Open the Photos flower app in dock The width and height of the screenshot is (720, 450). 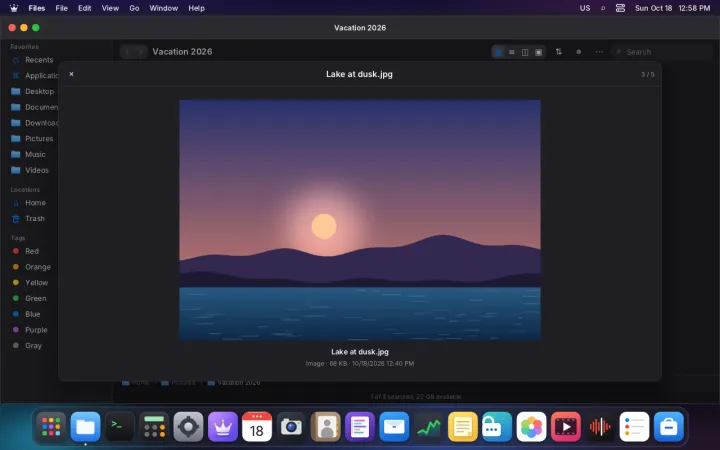click(531, 427)
